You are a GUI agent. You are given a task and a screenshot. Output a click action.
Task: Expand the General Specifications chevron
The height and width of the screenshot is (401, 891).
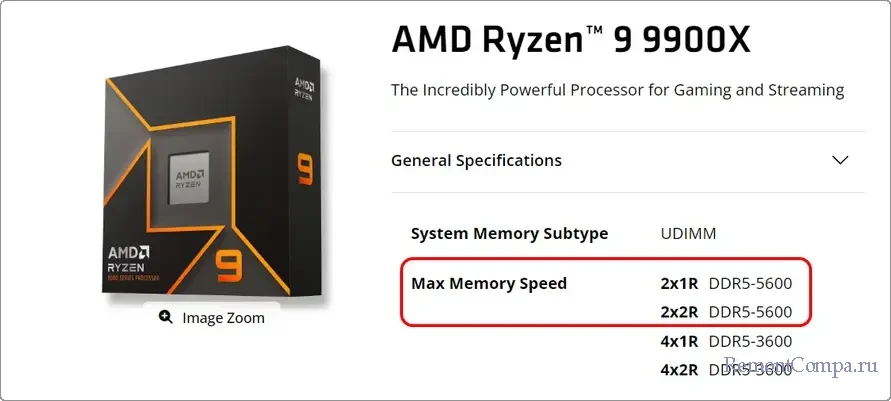pos(840,160)
